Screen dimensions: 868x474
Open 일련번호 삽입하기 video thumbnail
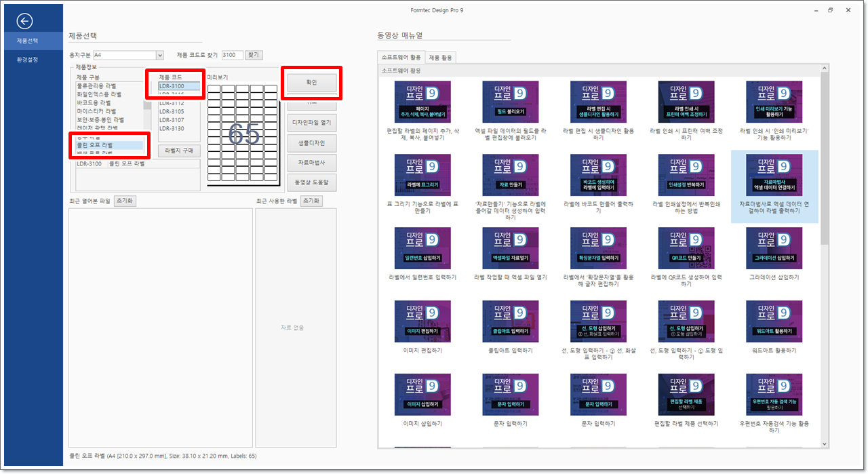pos(422,248)
